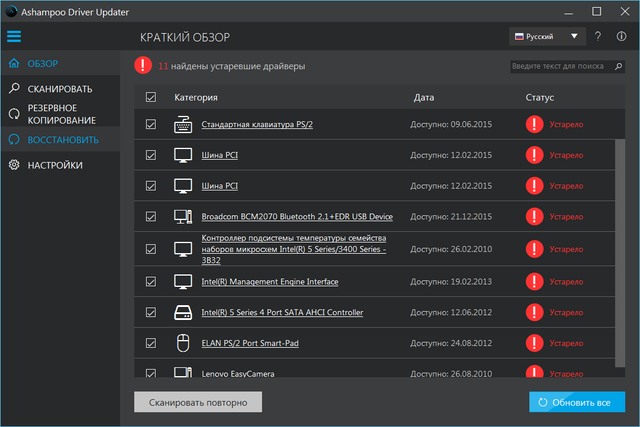Sort by the Дата column header

[x=424, y=98]
